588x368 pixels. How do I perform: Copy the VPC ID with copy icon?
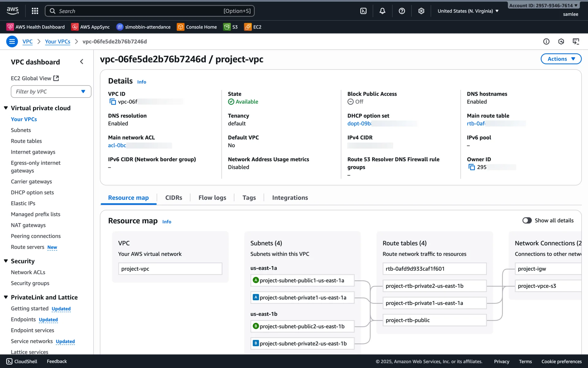point(113,102)
